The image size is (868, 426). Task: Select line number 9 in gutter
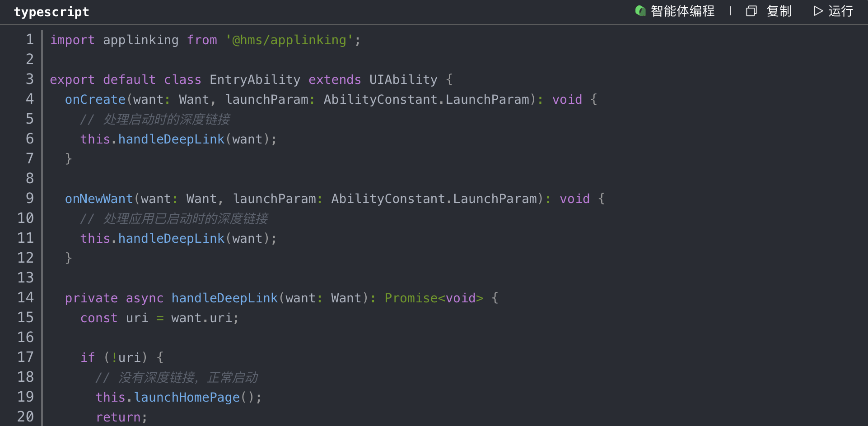click(x=30, y=199)
